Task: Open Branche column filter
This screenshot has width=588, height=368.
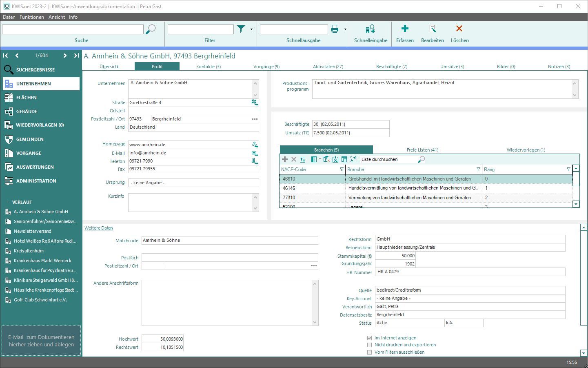Action: [x=478, y=170]
